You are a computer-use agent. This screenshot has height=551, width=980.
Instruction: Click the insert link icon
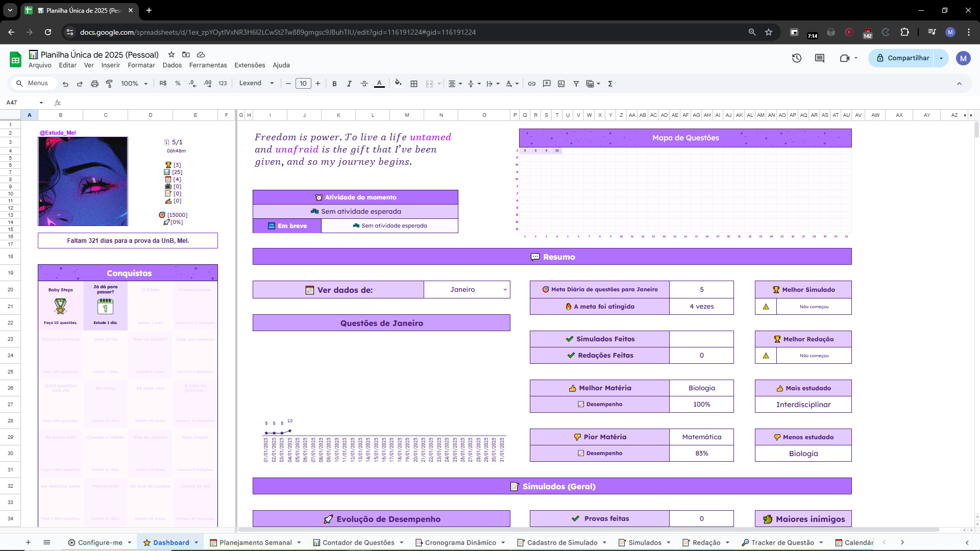point(532,84)
